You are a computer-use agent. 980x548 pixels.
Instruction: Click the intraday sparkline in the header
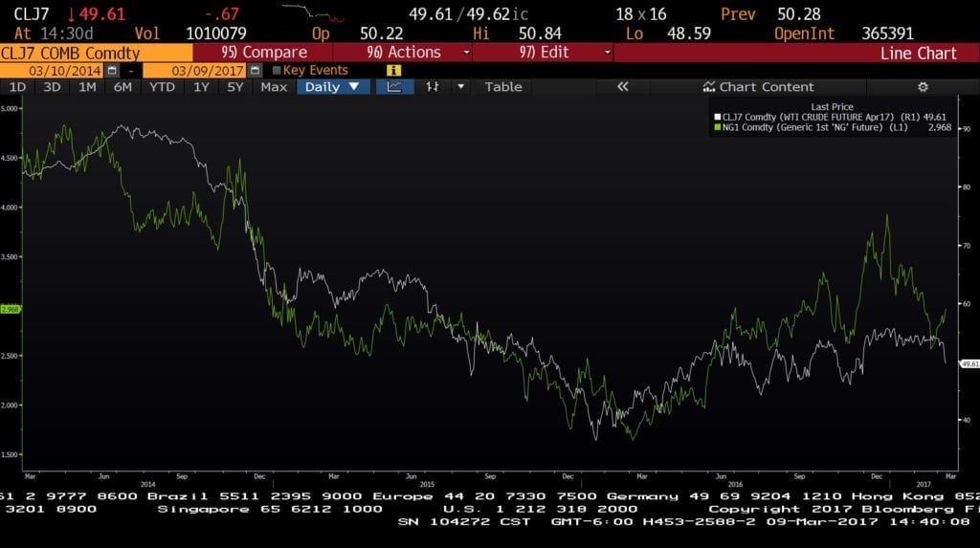313,13
